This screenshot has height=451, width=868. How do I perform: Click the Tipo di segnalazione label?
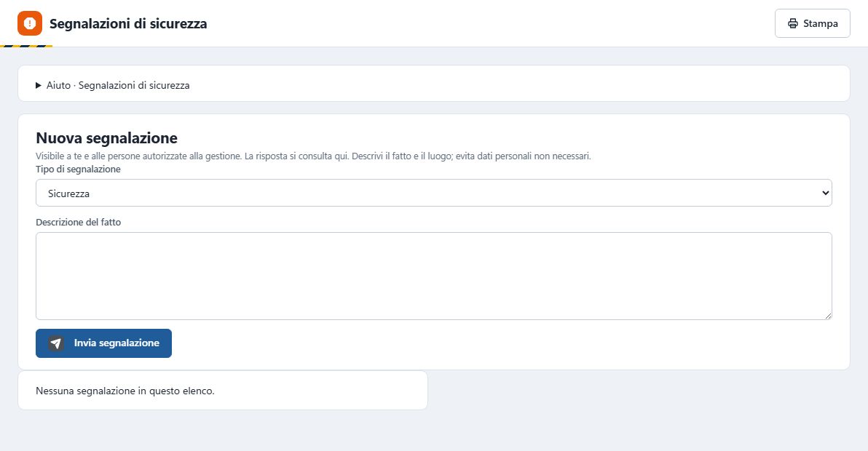[78, 169]
